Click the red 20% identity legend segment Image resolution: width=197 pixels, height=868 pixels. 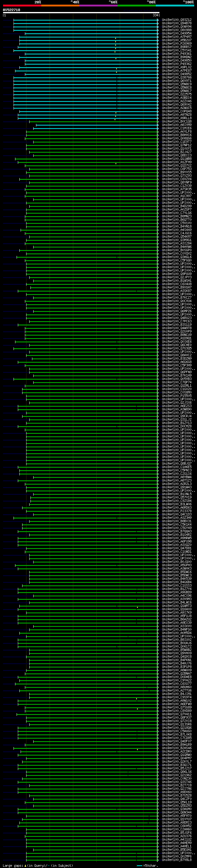[x=22, y=6]
